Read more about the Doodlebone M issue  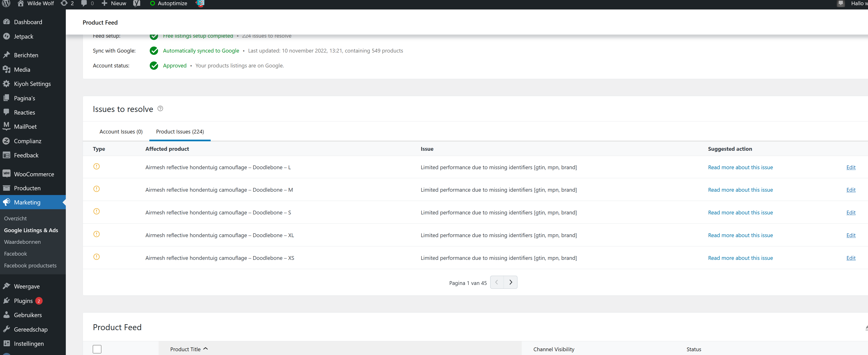(x=740, y=190)
